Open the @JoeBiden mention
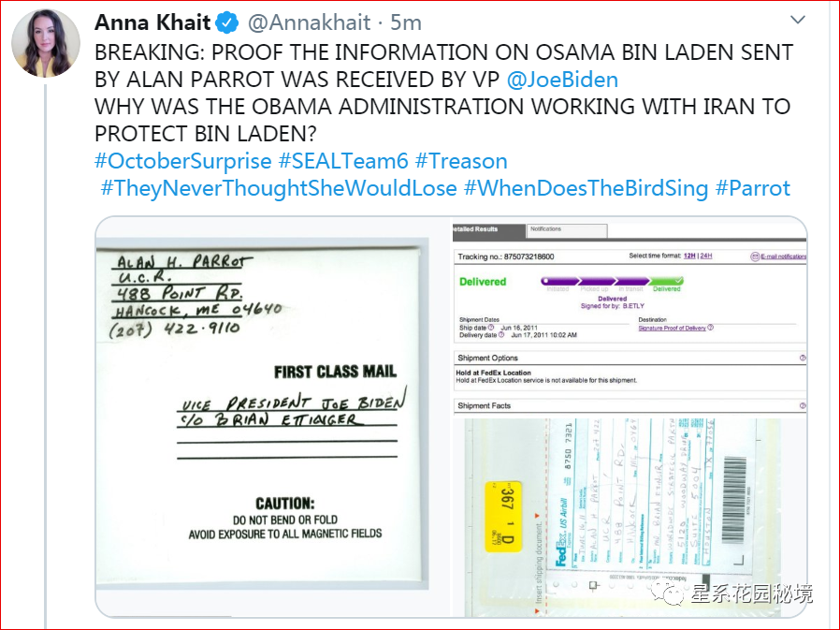The image size is (840, 630). 562,80
